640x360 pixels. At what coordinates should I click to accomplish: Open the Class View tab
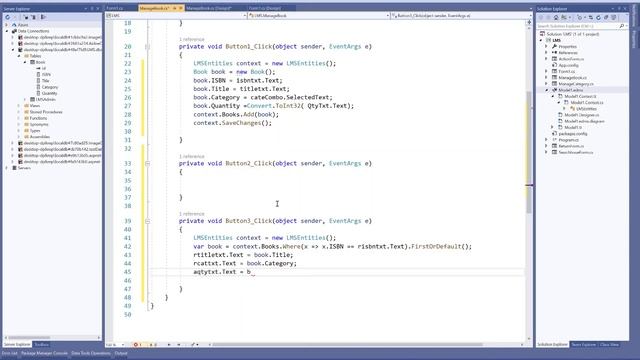point(609,345)
